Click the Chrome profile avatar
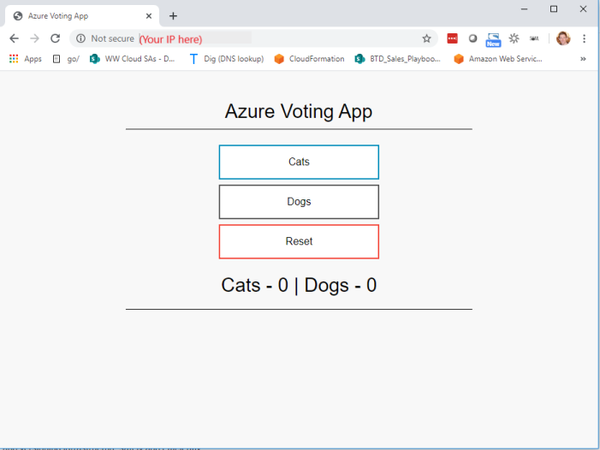Image resolution: width=600 pixels, height=450 pixels. (563, 38)
